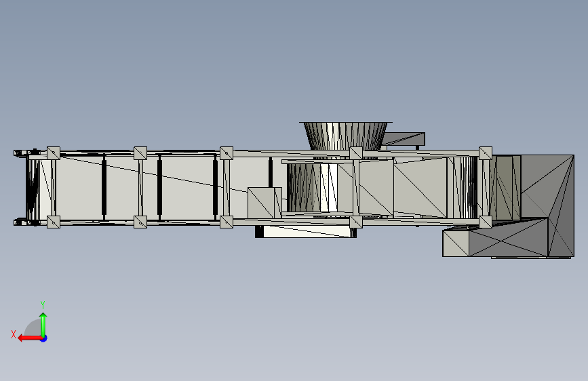This screenshot has height=381, width=588.
Task: Click the blue Z axis origin dot
Action: coord(44,338)
